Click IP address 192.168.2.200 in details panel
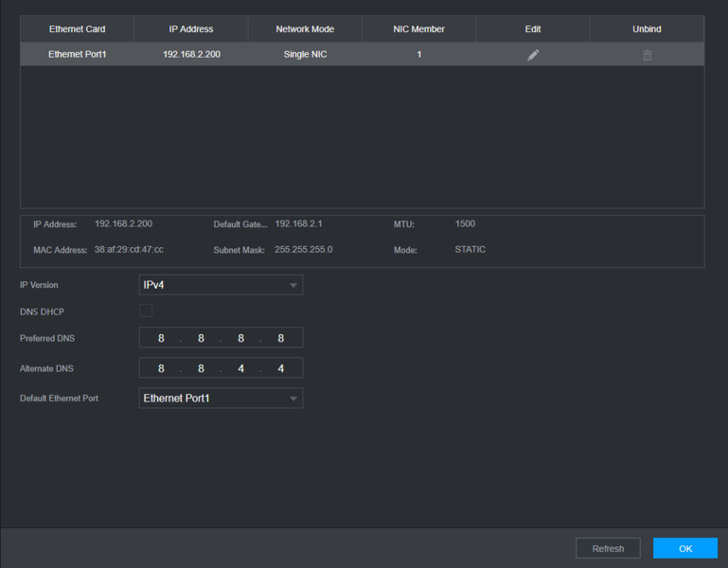This screenshot has width=728, height=568. pos(123,223)
